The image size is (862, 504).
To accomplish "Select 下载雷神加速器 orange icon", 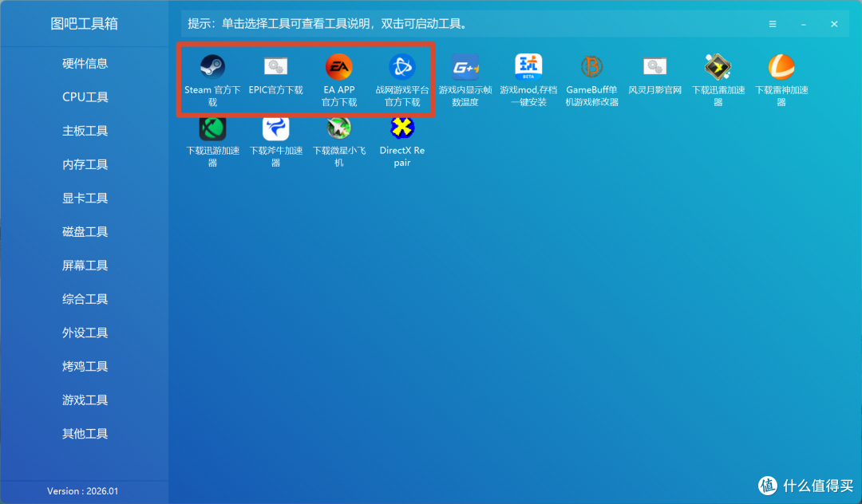I will pyautogui.click(x=781, y=67).
